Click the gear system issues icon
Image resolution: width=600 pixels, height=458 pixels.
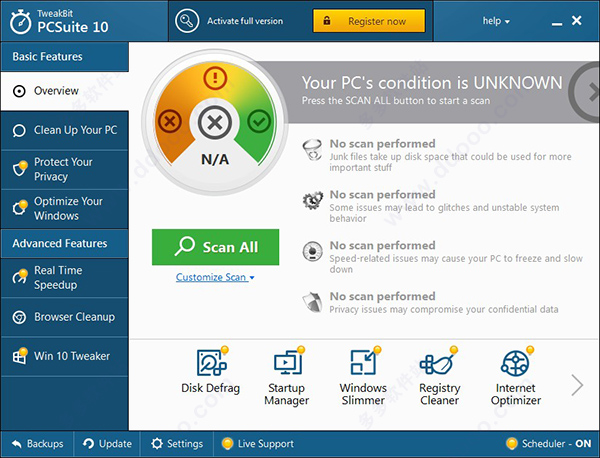[313, 200]
